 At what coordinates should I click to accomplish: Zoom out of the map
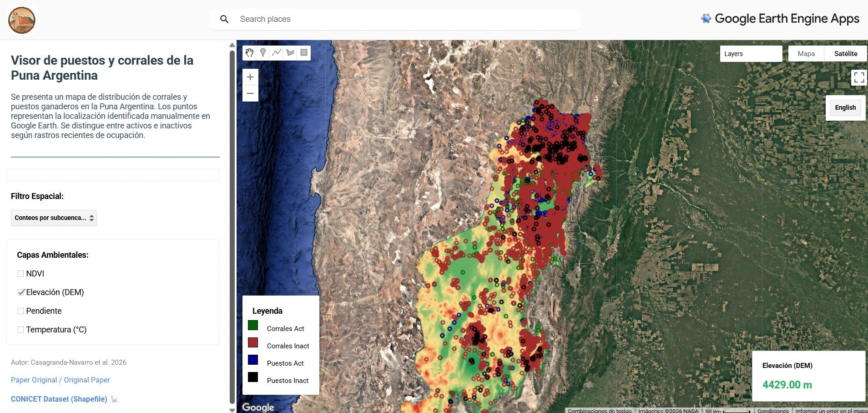click(x=250, y=93)
